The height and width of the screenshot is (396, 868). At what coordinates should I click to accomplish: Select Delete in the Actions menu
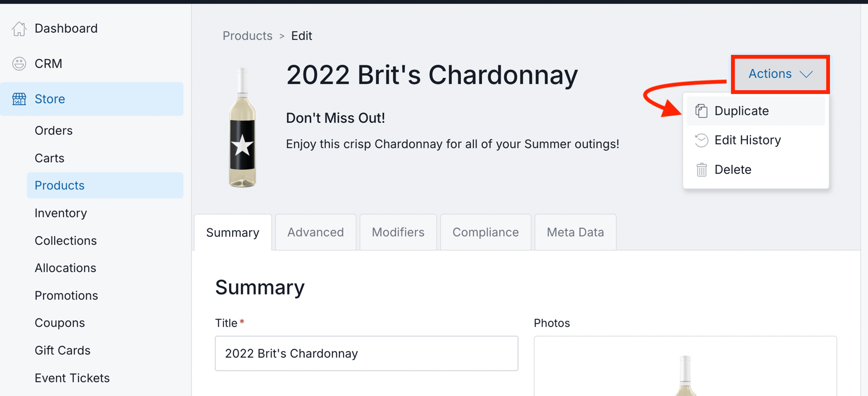(733, 170)
